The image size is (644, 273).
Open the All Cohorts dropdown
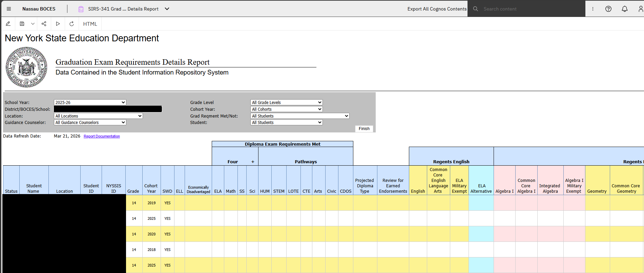point(287,109)
